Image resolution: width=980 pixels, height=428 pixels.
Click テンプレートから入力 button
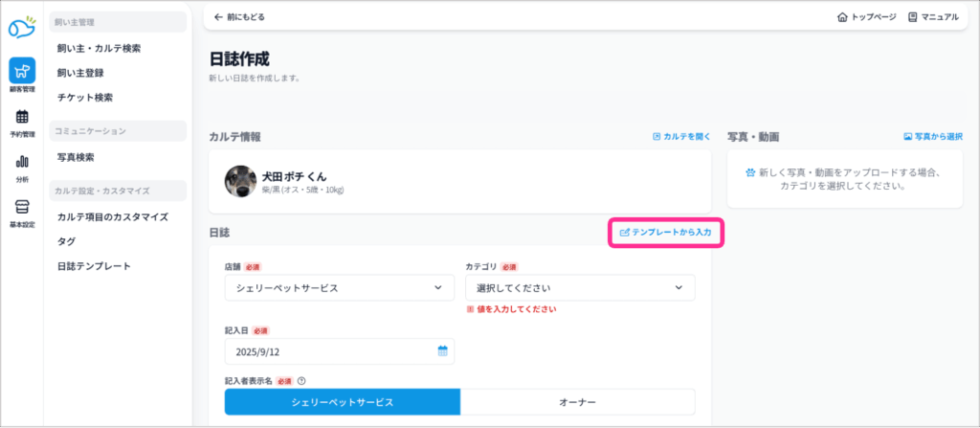point(665,233)
